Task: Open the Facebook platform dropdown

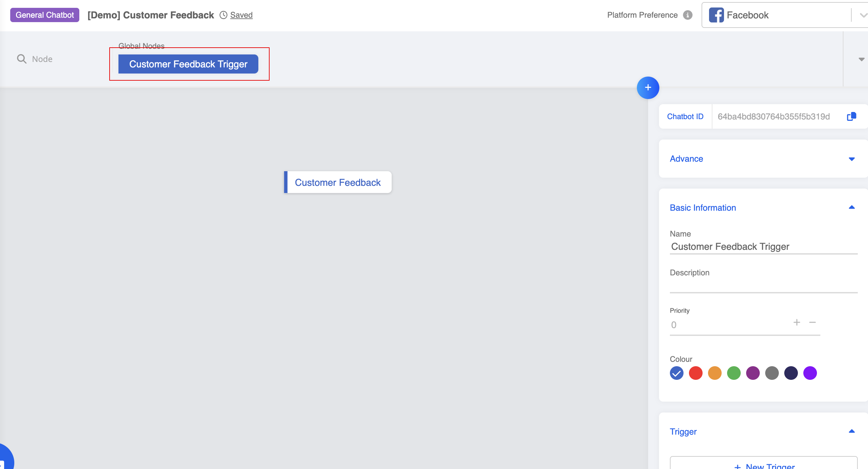Action: point(863,15)
